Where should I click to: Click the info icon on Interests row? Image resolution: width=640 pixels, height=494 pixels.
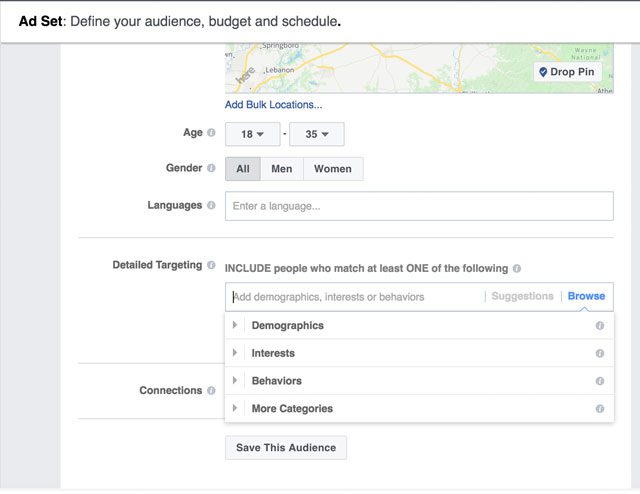pos(600,353)
